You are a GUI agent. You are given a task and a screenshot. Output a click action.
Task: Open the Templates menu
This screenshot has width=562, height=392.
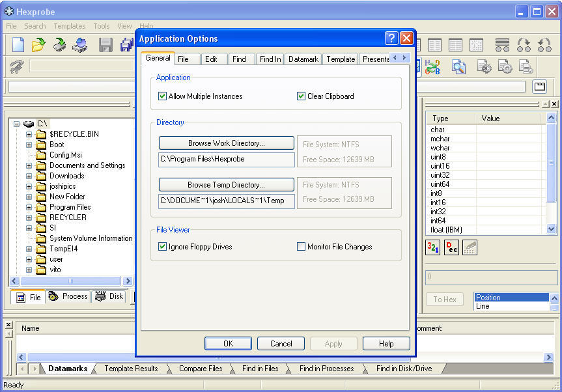point(70,26)
